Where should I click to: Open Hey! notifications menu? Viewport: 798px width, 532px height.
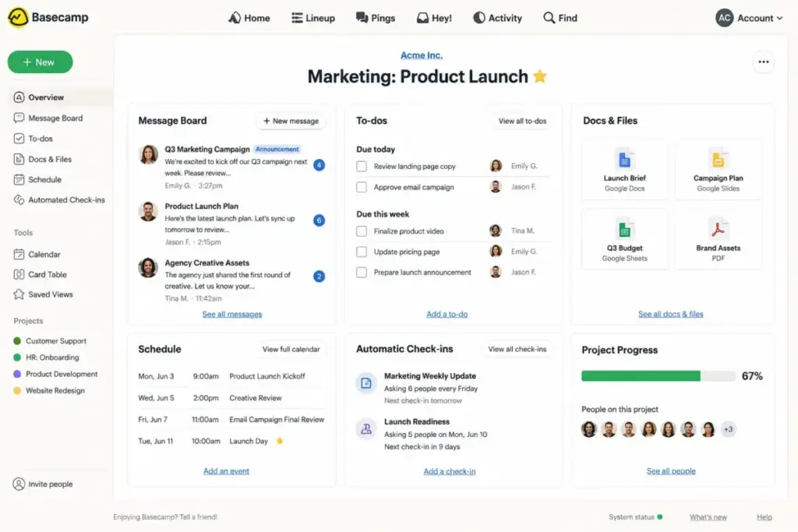pyautogui.click(x=434, y=19)
